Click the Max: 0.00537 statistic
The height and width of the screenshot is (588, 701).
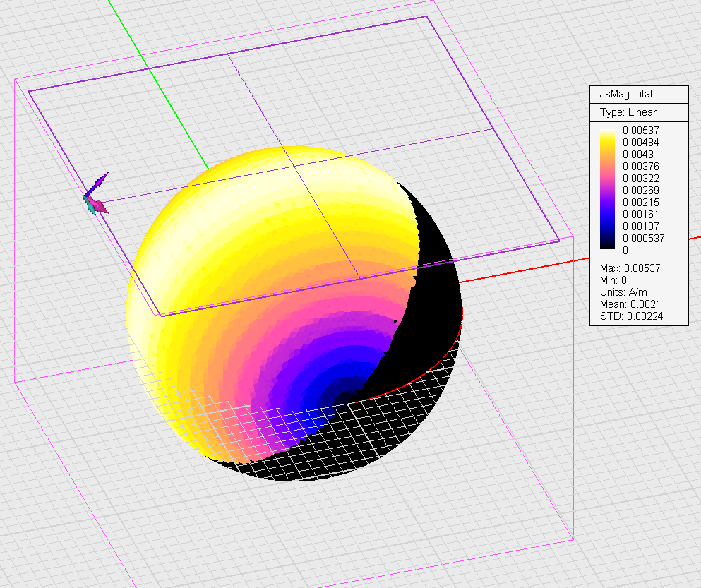tap(630, 268)
